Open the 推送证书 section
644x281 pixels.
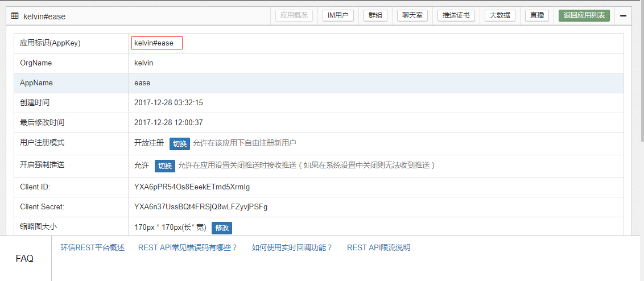[x=456, y=15]
